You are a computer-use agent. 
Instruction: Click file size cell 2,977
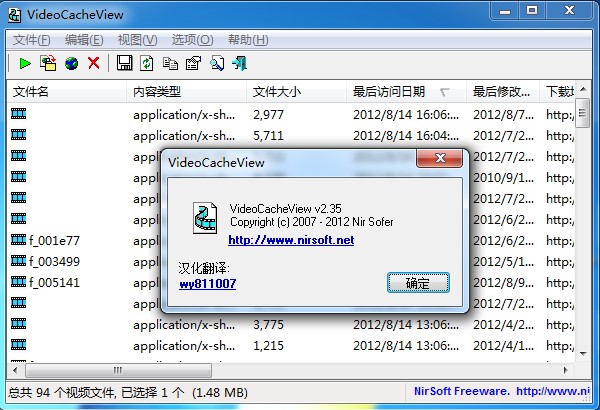pos(268,114)
